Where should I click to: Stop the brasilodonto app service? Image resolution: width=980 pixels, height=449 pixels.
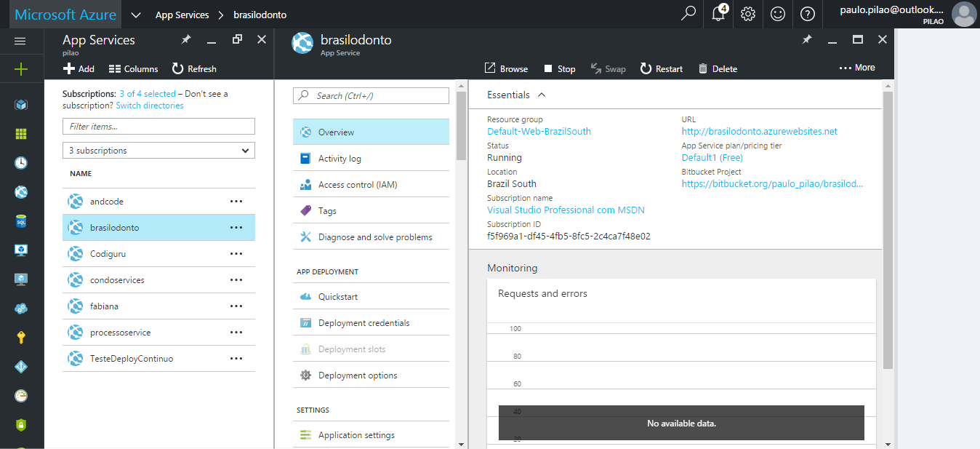(x=559, y=68)
